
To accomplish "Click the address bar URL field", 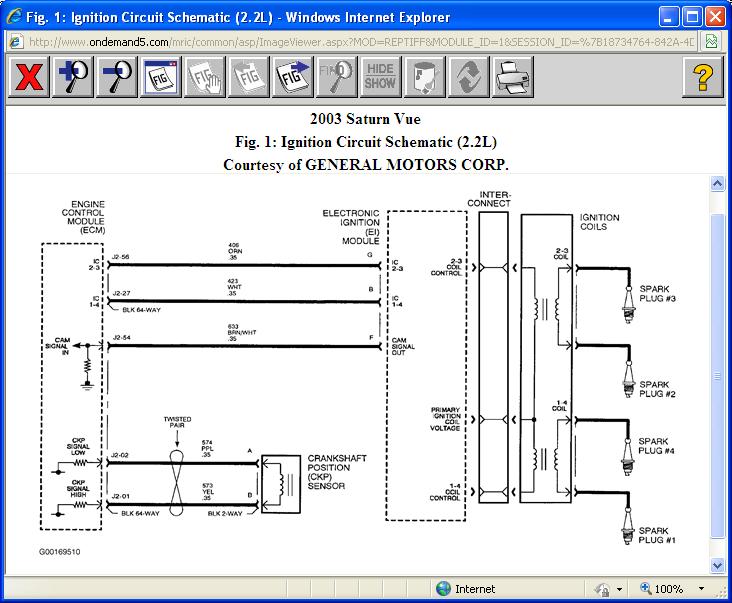I will pos(350,42).
